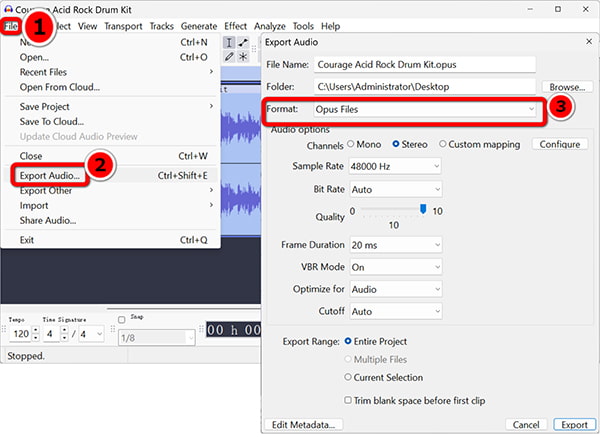Click the timecode display 00 h 00
The width and height of the screenshot is (600, 437).
click(x=234, y=330)
